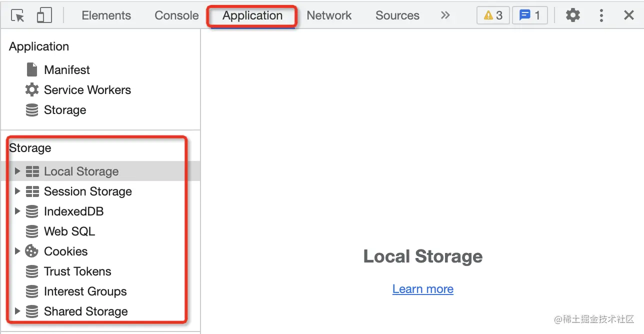644x334 pixels.
Task: Show more tabs with double chevron
Action: point(445,15)
